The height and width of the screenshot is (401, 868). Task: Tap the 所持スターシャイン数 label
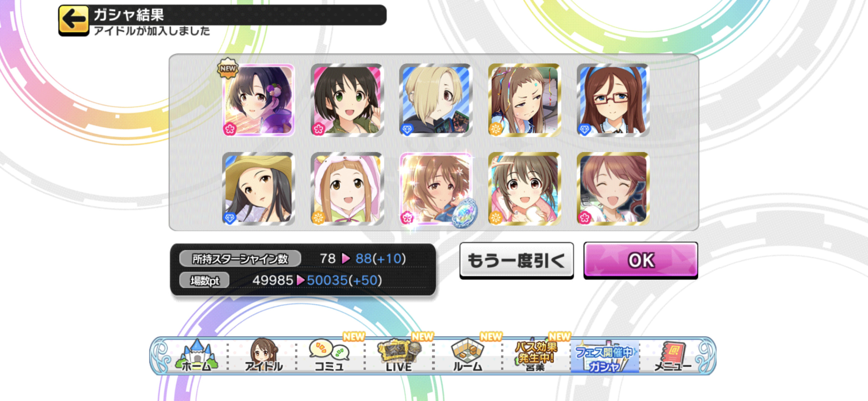pos(240,258)
